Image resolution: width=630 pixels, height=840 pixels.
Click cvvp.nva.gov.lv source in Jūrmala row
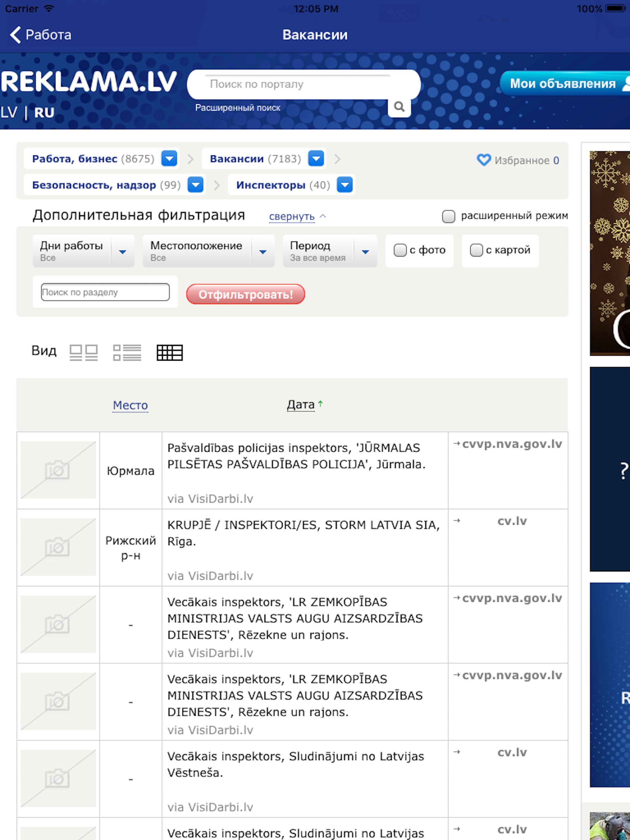coord(512,444)
